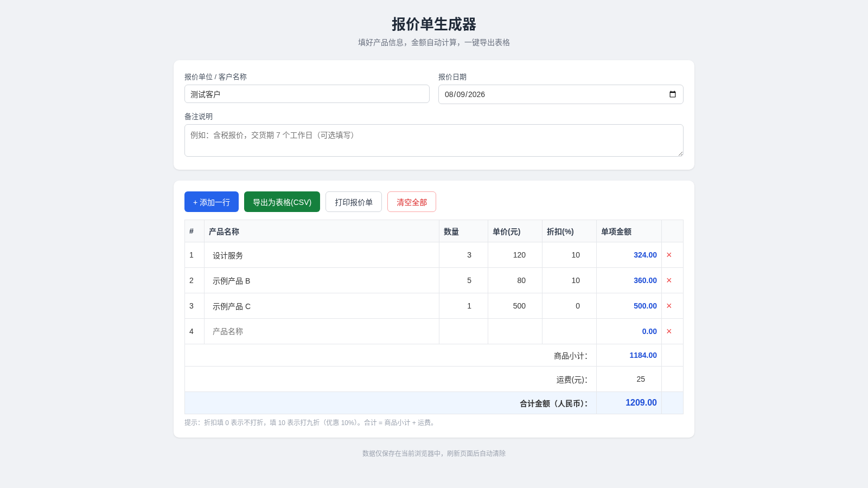The height and width of the screenshot is (488, 868).
Task: Click the footer note 数据仅保存在当前浏览器中
Action: [x=434, y=453]
